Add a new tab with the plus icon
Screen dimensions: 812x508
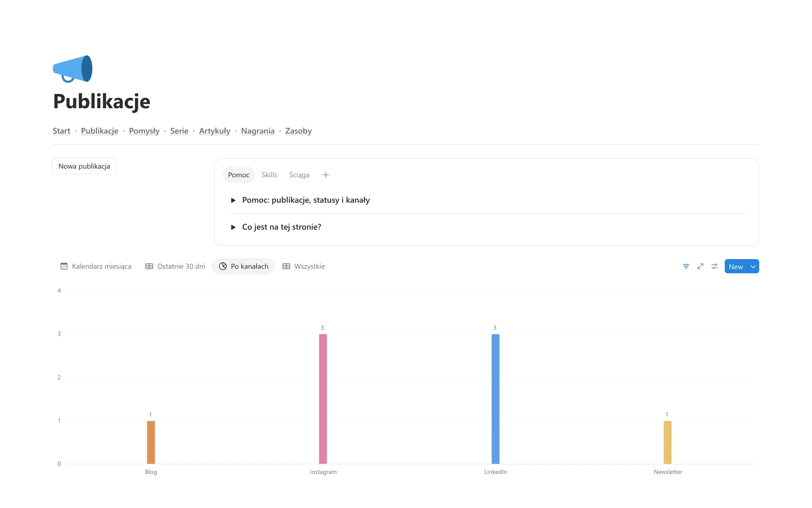pos(326,175)
